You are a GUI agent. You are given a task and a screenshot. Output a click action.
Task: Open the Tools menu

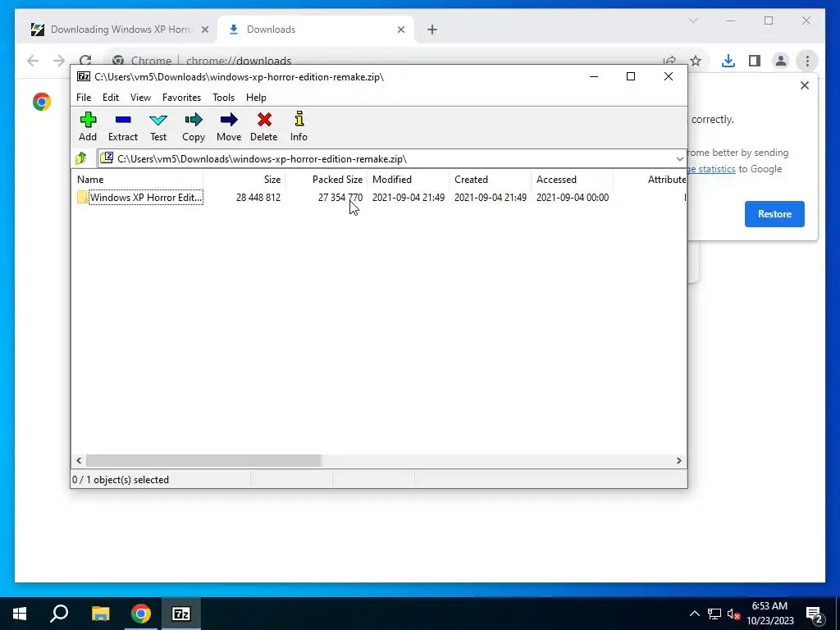pos(223,98)
